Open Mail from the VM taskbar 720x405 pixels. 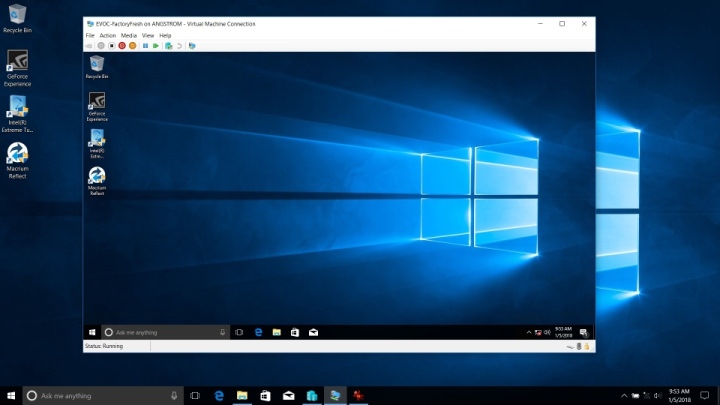point(313,332)
